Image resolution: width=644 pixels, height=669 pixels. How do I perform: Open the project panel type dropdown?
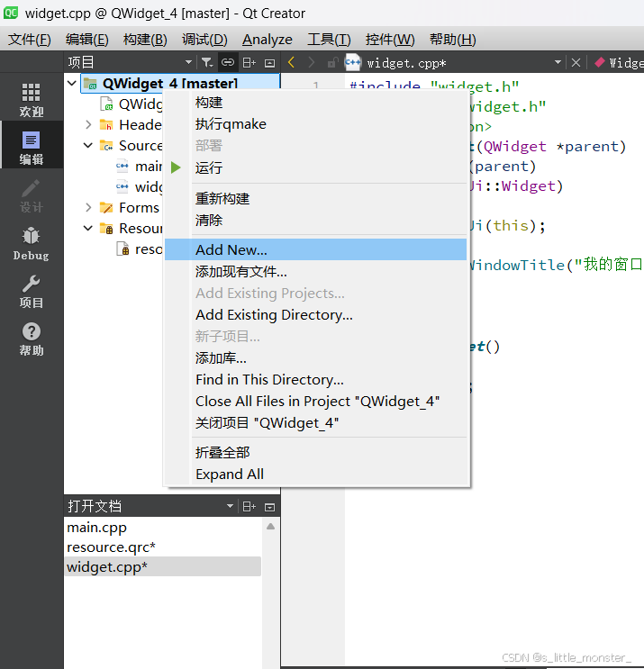(188, 62)
